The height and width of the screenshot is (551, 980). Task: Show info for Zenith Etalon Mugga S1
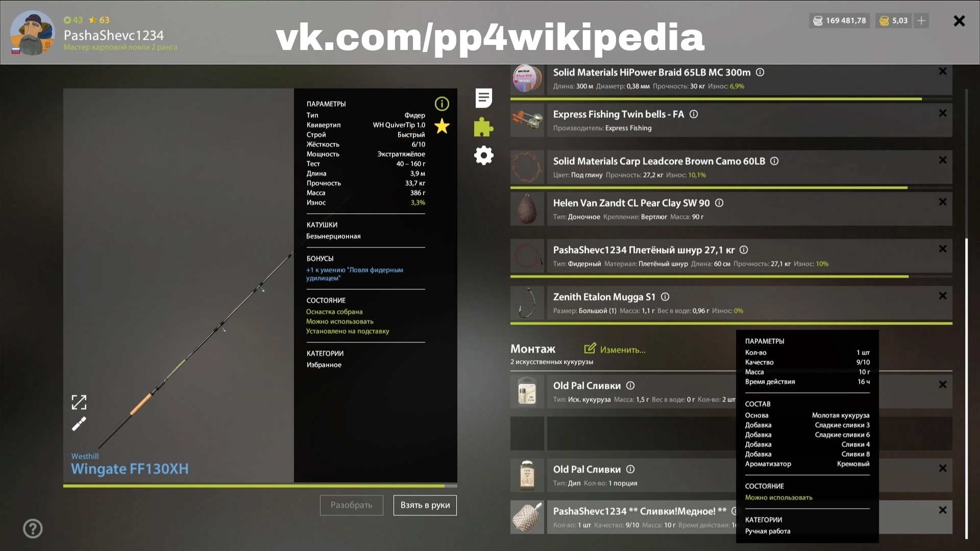665,297
